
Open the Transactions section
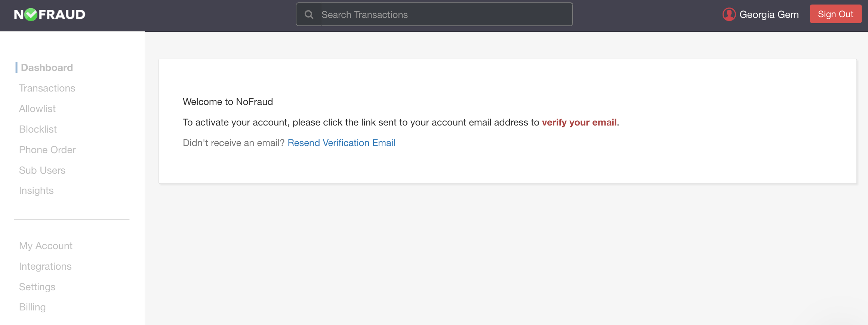point(47,88)
